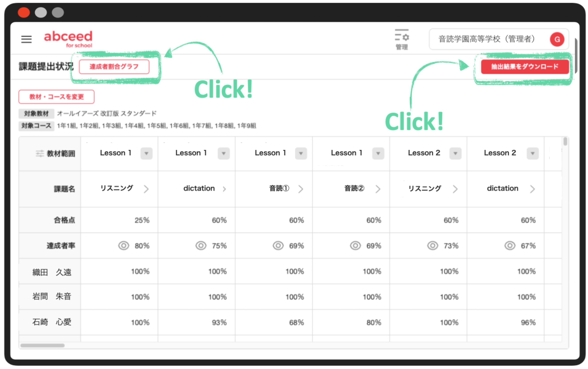
Task: Click 抽出結果をダウンロード button
Action: (x=525, y=67)
